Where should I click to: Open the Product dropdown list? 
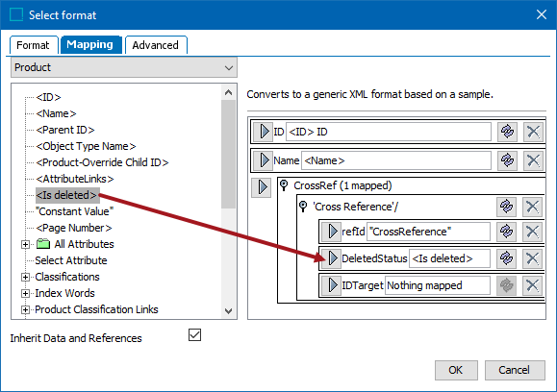click(x=124, y=67)
